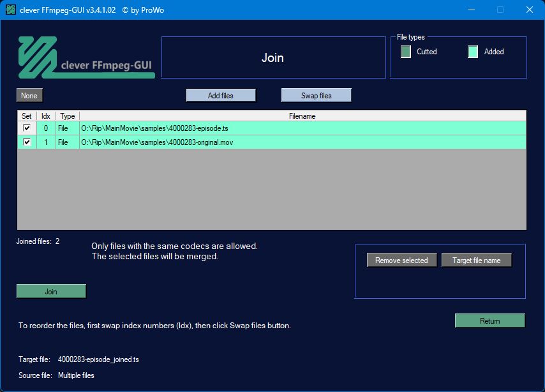Click the target file 4000283-episode_joined.ts text

(98, 359)
